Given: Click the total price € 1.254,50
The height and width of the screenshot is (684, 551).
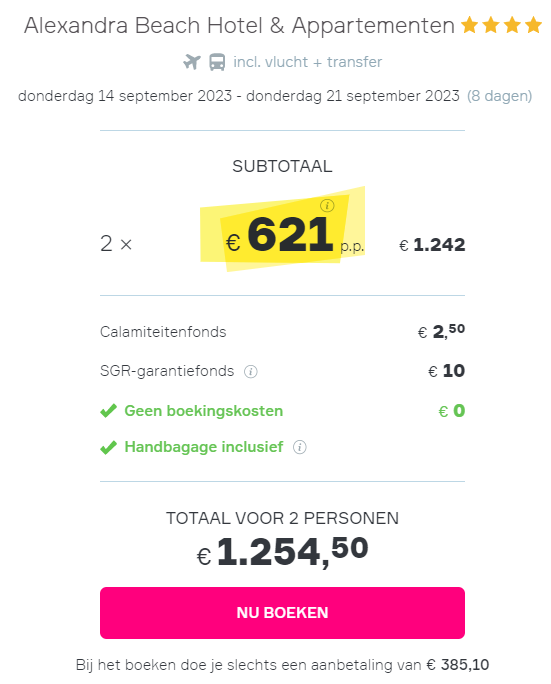Looking at the screenshot, I should coord(283,551).
